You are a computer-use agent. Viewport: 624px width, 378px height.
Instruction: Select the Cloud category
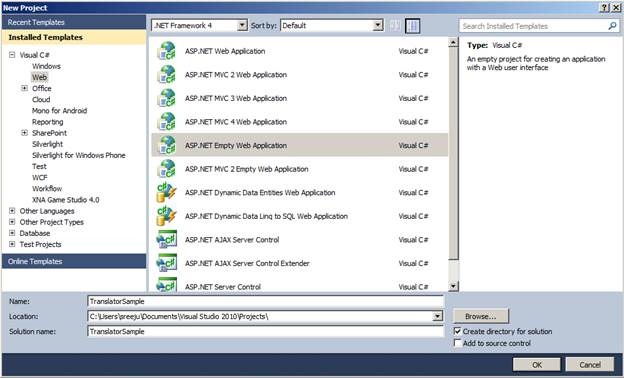tap(41, 99)
